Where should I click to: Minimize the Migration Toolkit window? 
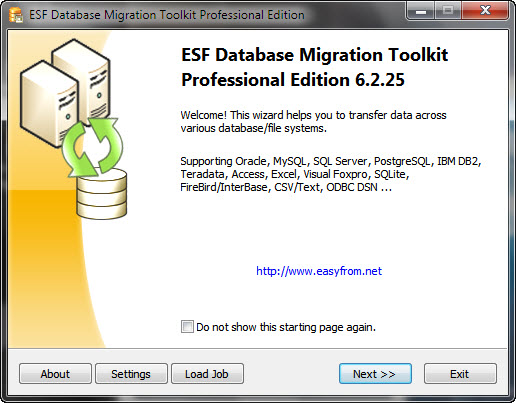click(x=421, y=11)
